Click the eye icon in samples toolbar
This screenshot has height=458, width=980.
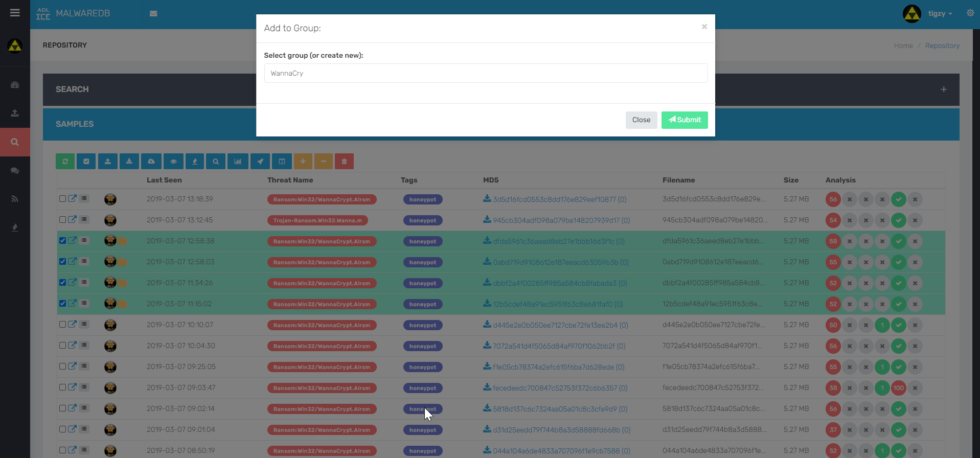(x=173, y=162)
